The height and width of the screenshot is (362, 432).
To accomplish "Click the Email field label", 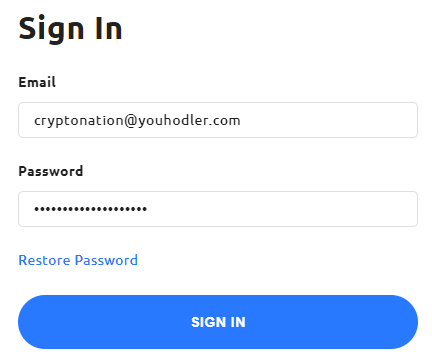I will tap(37, 82).
